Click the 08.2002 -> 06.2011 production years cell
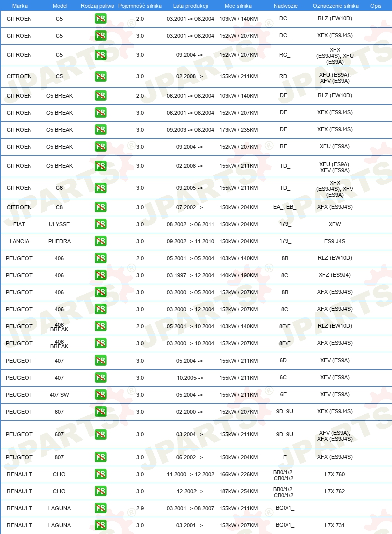The width and height of the screenshot is (392, 534). (x=190, y=224)
